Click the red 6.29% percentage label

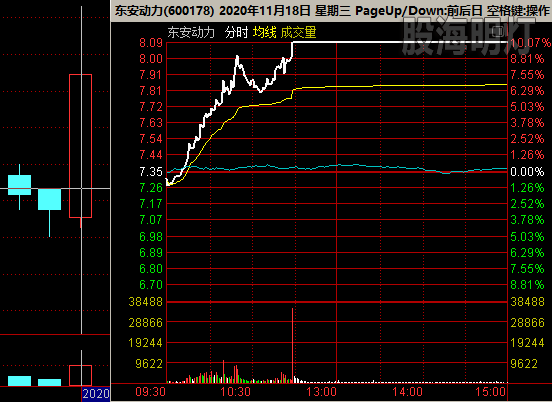click(527, 91)
